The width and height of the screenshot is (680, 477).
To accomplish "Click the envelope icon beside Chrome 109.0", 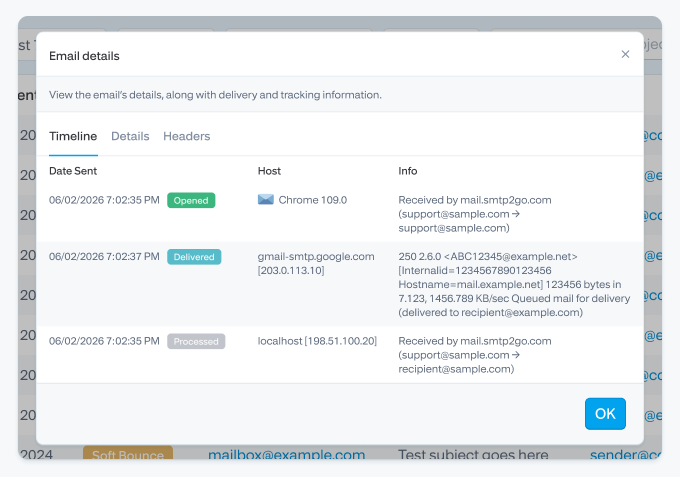I will point(265,199).
